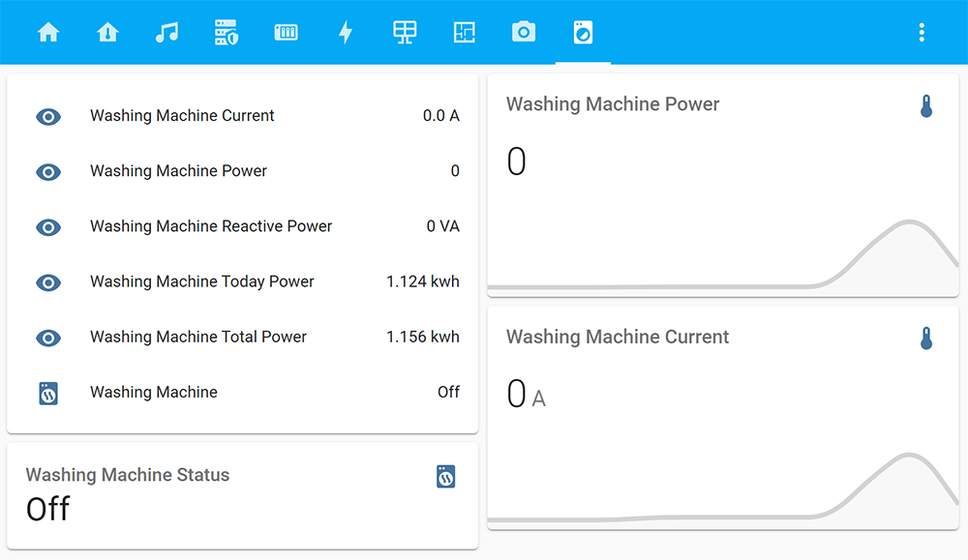
Task: Toggle the eye icon for Washing Machine Total Power
Action: click(48, 338)
